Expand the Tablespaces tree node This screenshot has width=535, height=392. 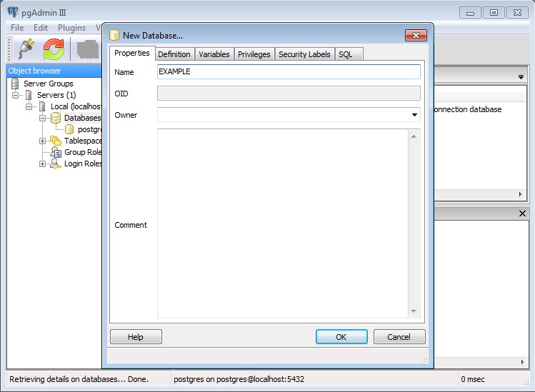pyautogui.click(x=43, y=141)
